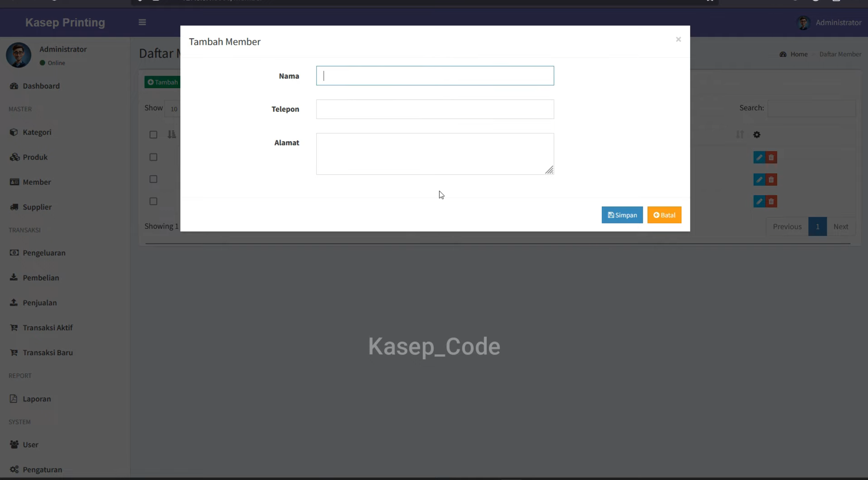Image resolution: width=868 pixels, height=480 pixels.
Task: Tick the third row checkbox
Action: pyautogui.click(x=153, y=201)
